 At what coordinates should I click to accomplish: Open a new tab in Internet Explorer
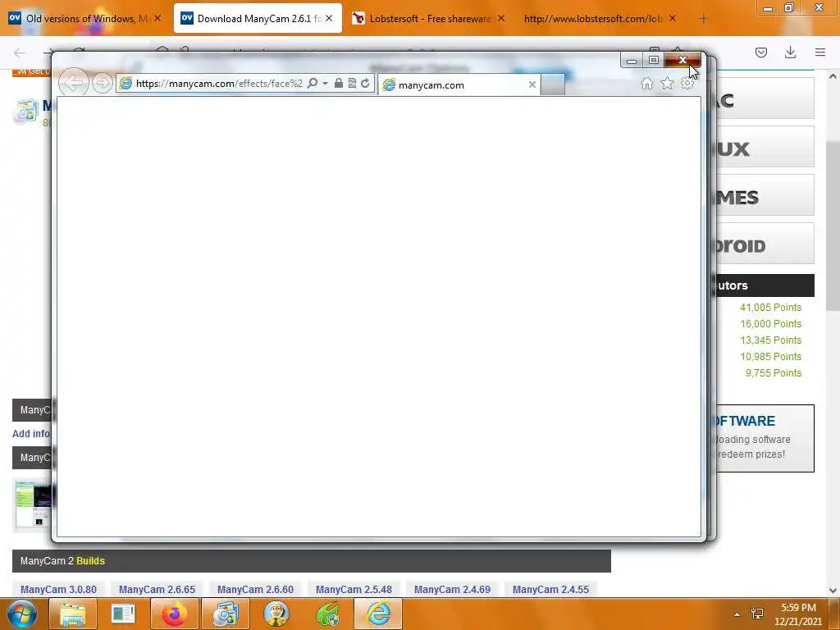click(x=553, y=84)
